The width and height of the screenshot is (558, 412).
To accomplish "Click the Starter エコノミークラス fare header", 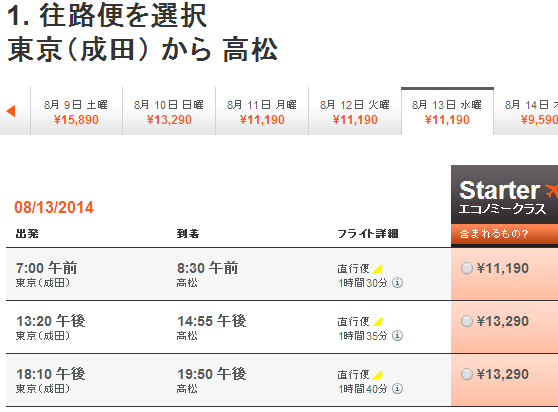I will tap(505, 195).
